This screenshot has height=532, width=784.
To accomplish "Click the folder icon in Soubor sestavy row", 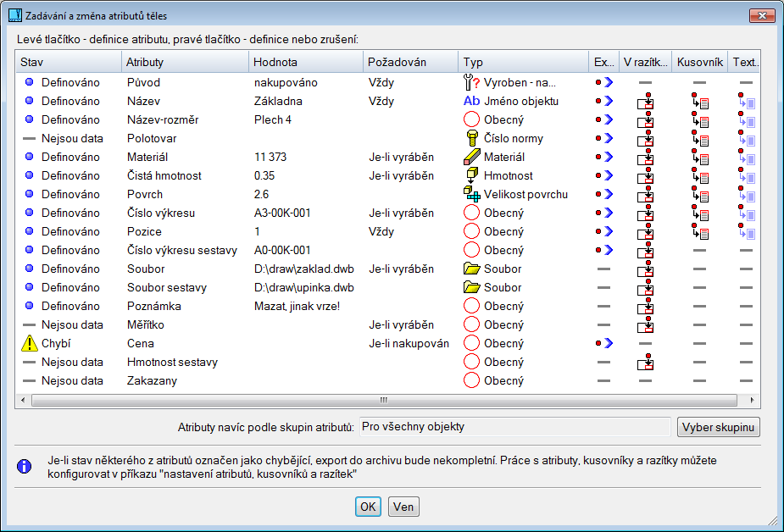I will [x=471, y=287].
